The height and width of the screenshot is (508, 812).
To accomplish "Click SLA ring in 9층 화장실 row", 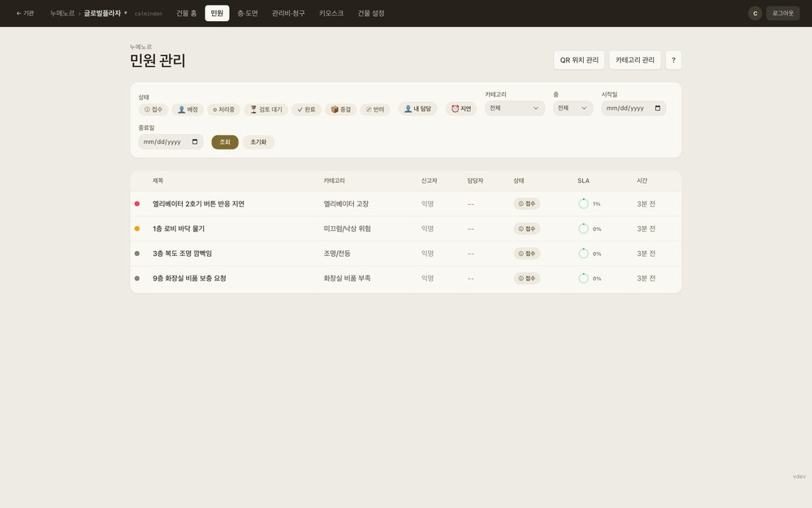I will point(583,278).
